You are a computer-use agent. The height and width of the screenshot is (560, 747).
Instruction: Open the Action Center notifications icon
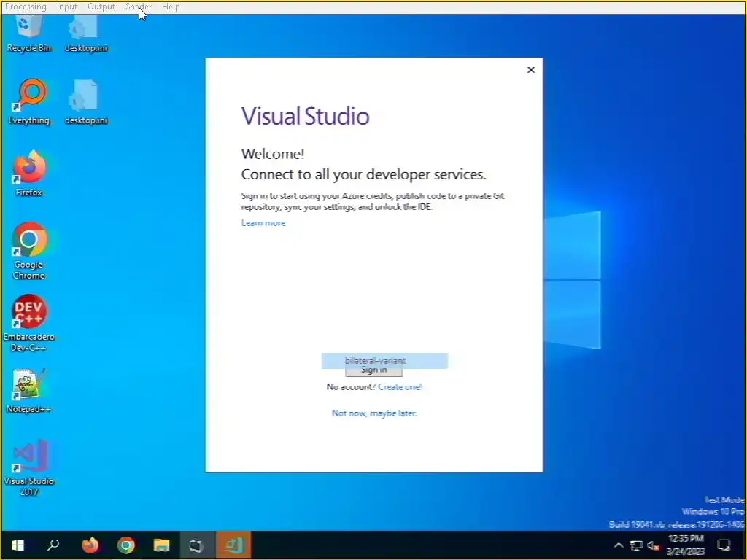point(724,545)
